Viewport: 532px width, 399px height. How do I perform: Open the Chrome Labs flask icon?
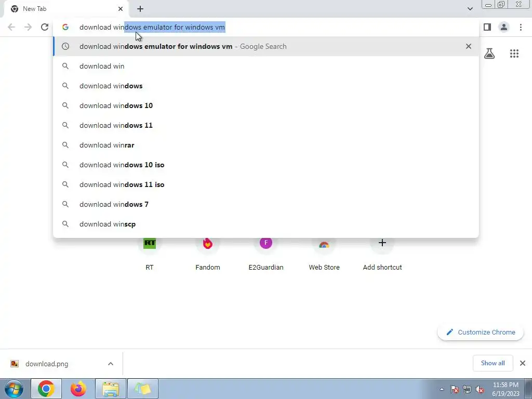pyautogui.click(x=489, y=54)
